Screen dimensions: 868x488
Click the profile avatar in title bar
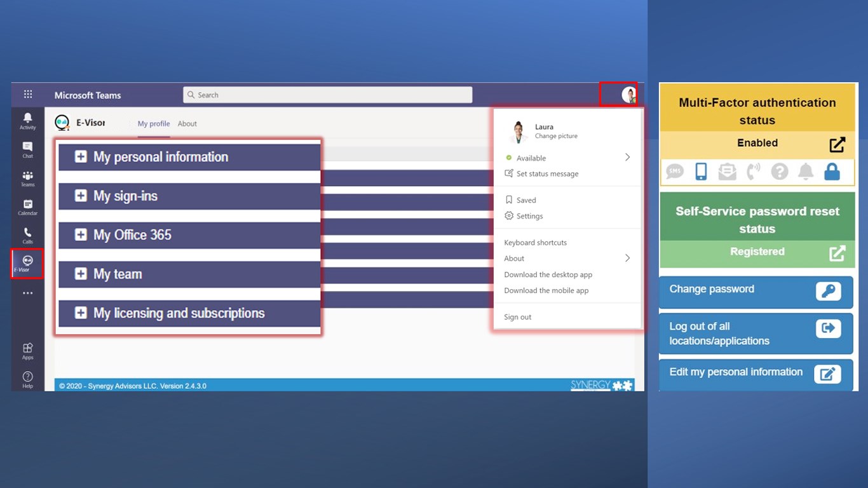click(x=628, y=95)
